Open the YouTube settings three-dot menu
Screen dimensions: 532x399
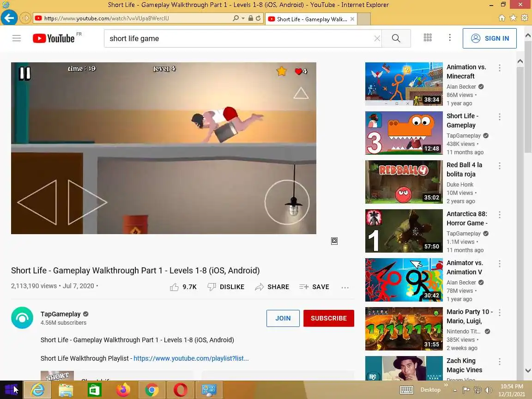tap(450, 38)
